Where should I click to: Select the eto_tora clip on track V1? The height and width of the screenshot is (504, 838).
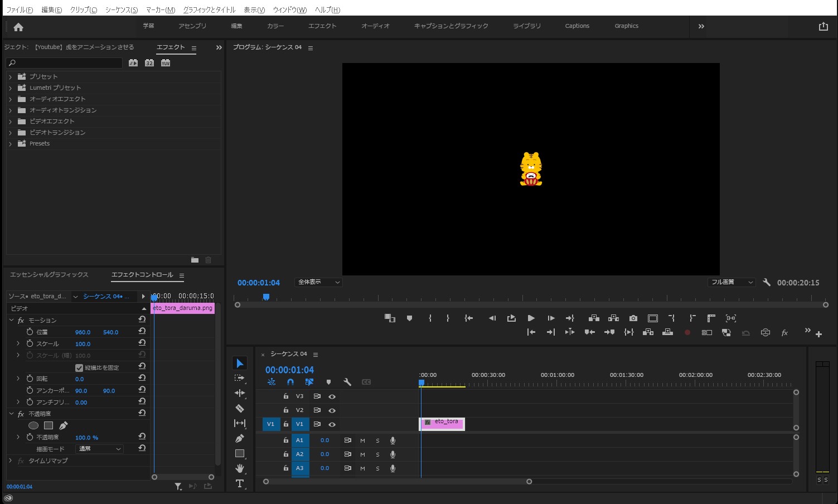click(x=443, y=424)
